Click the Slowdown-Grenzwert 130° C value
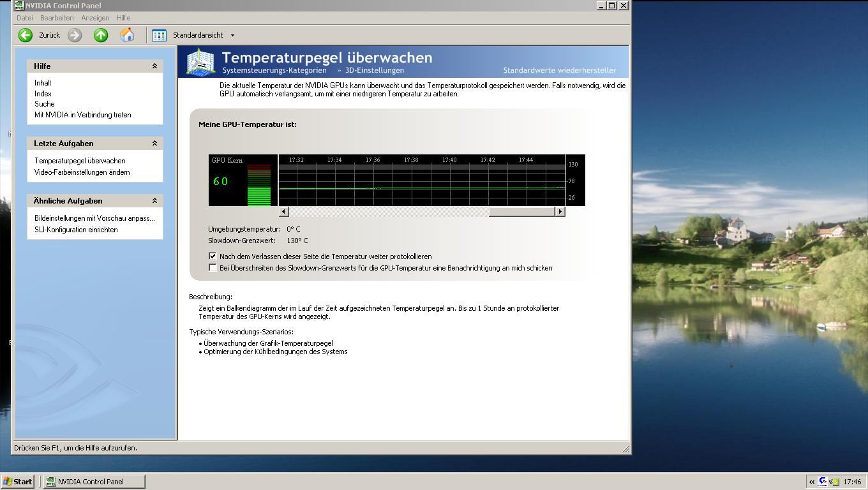 [297, 241]
